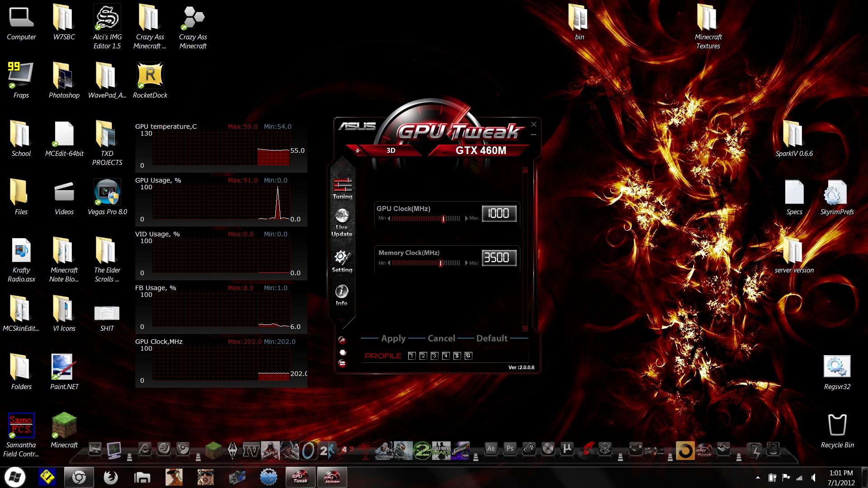Load profile 1 in GPU Tweak
This screenshot has height=488, width=868.
412,356
